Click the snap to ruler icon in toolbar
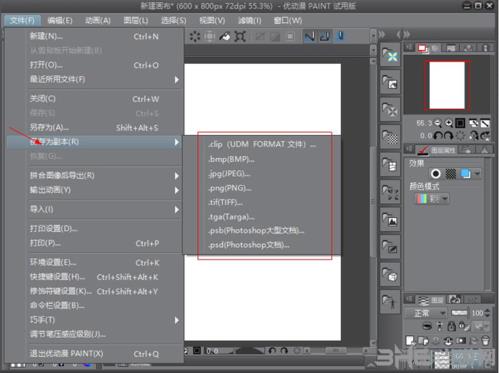 [310, 36]
